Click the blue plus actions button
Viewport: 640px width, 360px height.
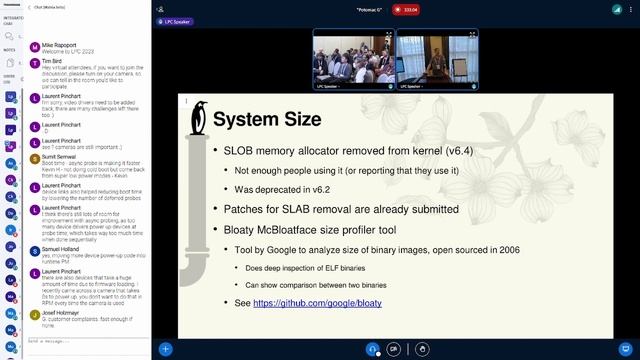(165, 349)
